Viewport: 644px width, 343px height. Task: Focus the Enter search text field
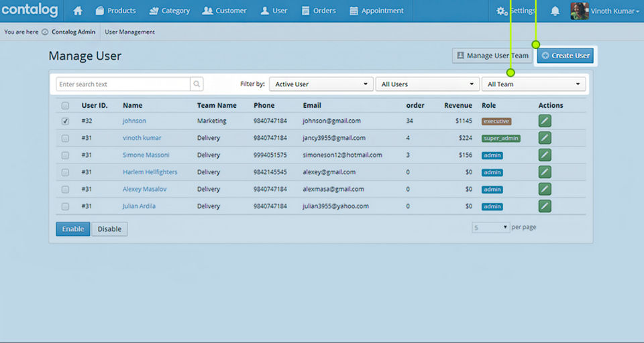point(123,84)
